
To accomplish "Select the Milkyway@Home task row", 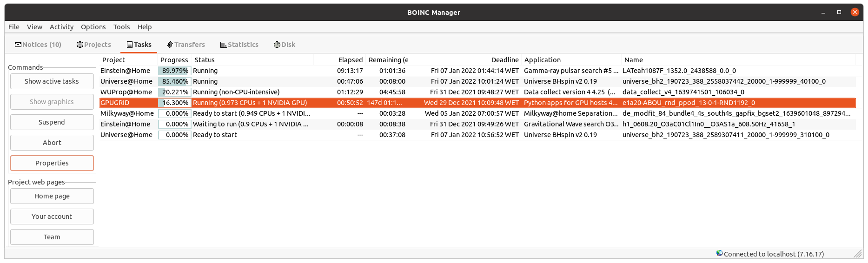I will [477, 113].
